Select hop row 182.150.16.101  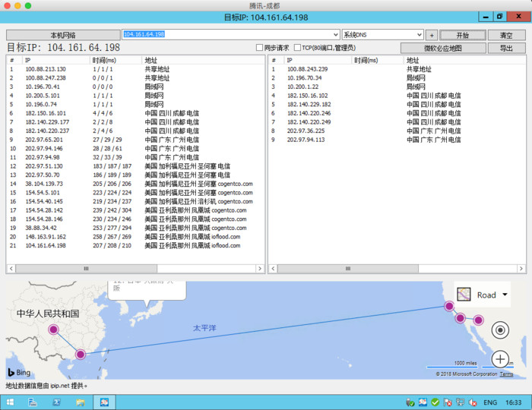coord(135,113)
